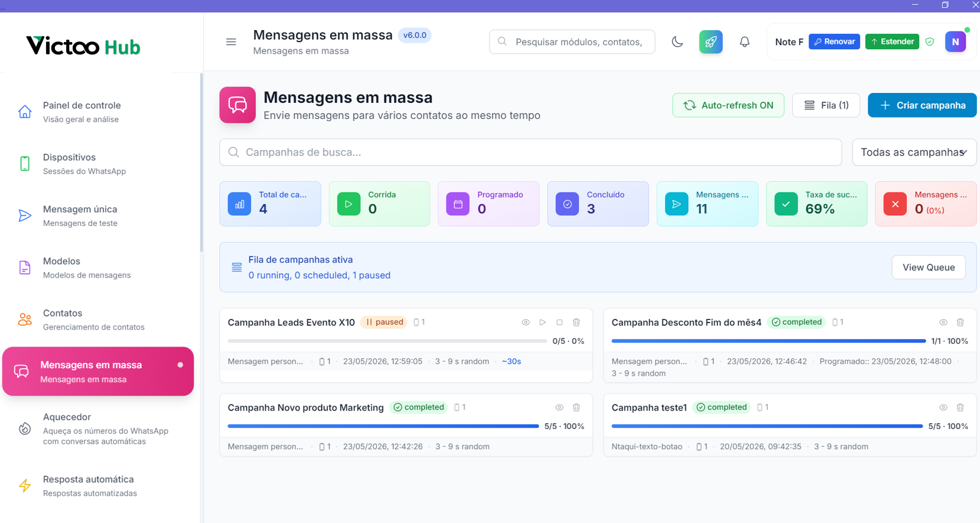Open Aquecedor in sidebar
980x523 pixels.
click(x=98, y=428)
